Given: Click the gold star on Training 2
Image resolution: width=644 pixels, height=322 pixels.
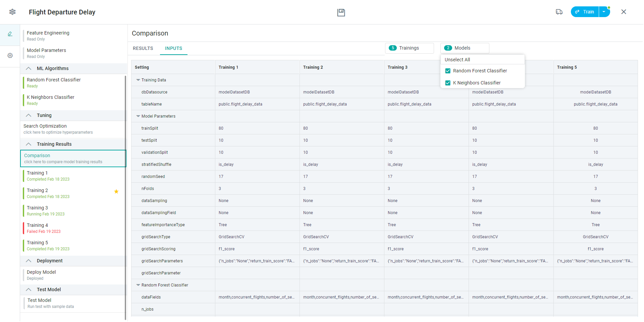Looking at the screenshot, I should pos(116,192).
